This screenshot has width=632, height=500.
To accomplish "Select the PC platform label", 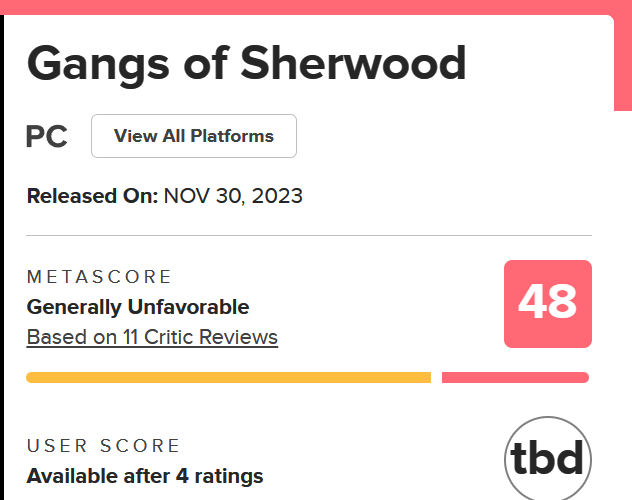I will tap(47, 137).
